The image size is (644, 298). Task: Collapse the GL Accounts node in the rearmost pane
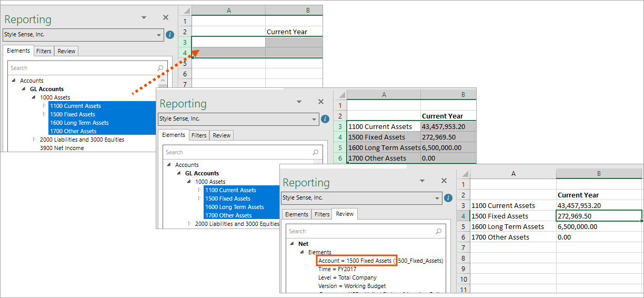tap(24, 89)
